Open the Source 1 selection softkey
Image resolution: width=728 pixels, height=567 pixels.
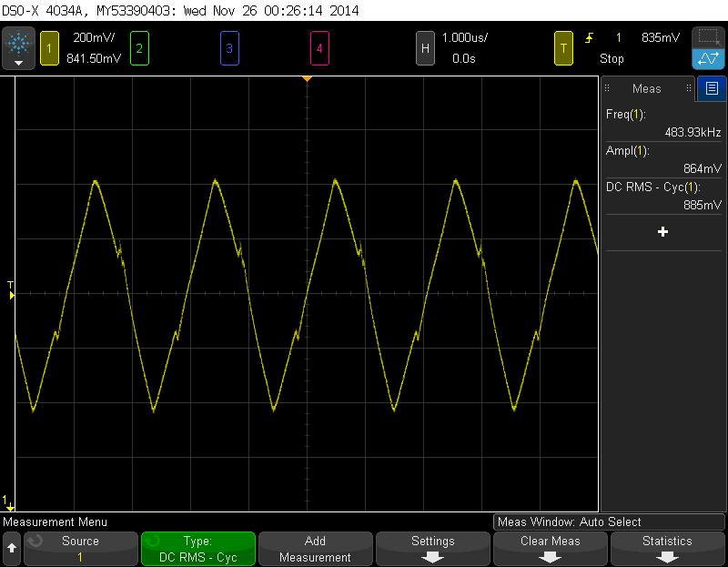(x=80, y=548)
